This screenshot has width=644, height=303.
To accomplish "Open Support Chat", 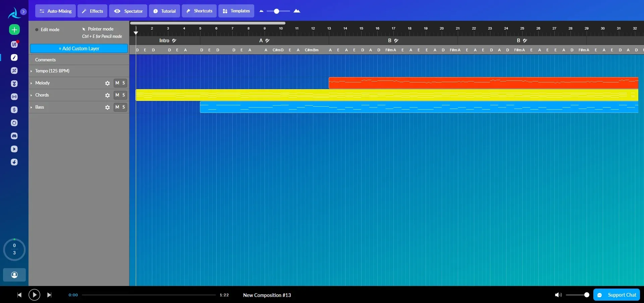I will point(616,295).
